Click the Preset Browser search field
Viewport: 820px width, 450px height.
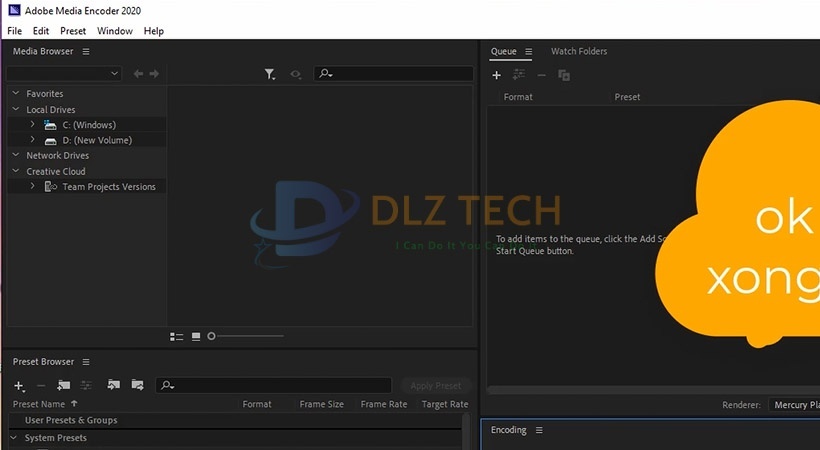tap(274, 386)
